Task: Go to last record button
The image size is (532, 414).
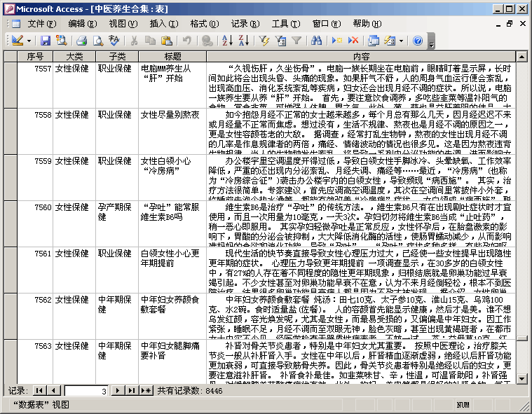Action: [131, 391]
